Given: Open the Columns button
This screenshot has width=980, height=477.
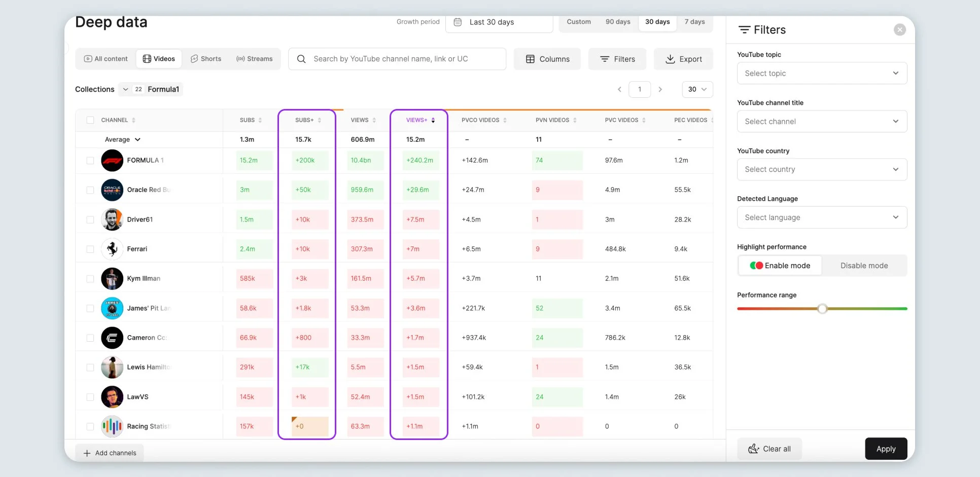Looking at the screenshot, I should [x=547, y=59].
